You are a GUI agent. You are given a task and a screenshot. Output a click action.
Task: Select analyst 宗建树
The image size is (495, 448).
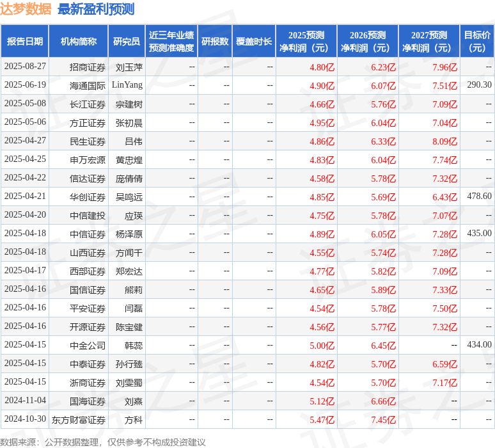pyautogui.click(x=129, y=104)
